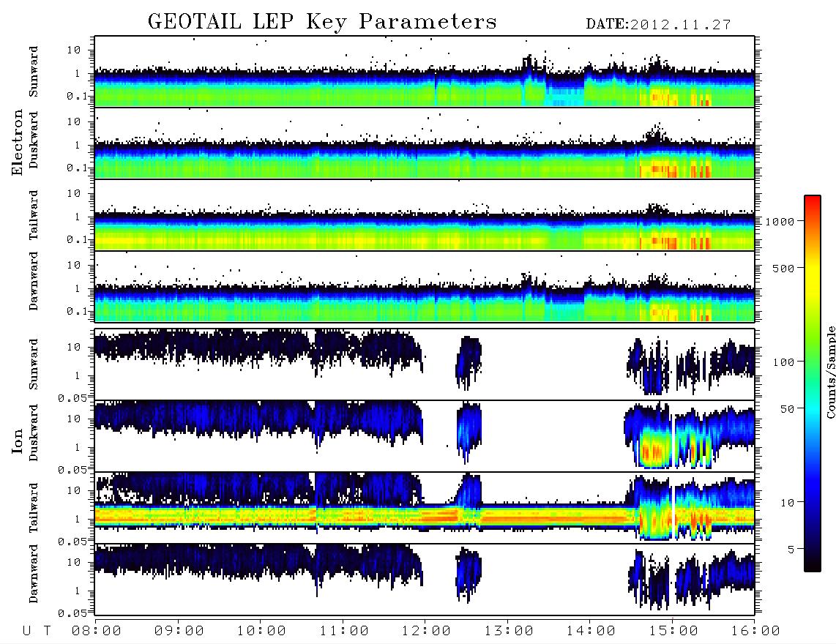Select the 10:00 time tick label
Screen dimensions: 836x644
click(x=261, y=631)
